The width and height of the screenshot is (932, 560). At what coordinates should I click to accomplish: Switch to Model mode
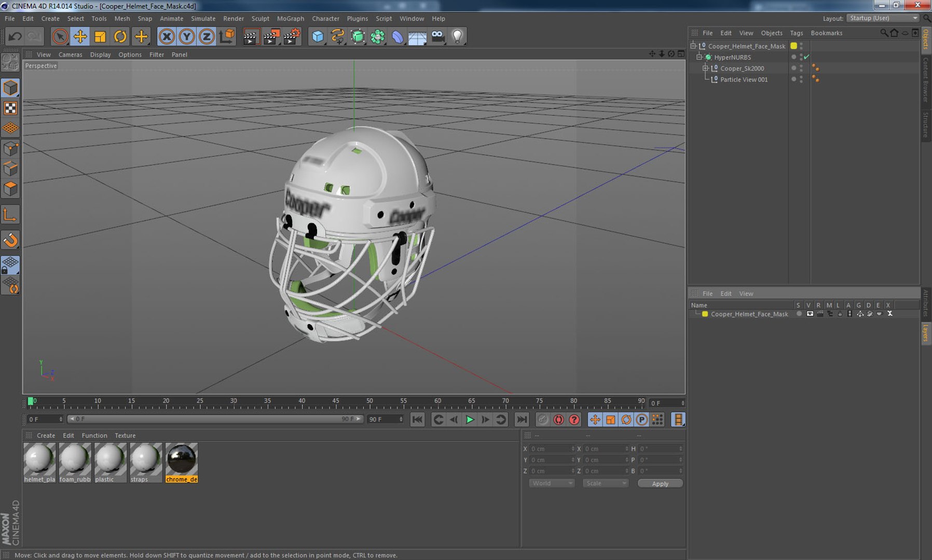pyautogui.click(x=10, y=88)
